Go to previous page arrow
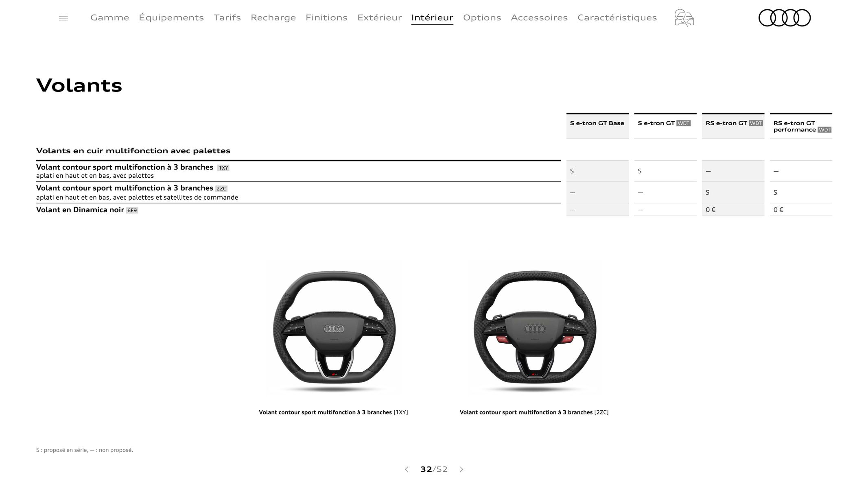868x488 pixels. (x=406, y=469)
